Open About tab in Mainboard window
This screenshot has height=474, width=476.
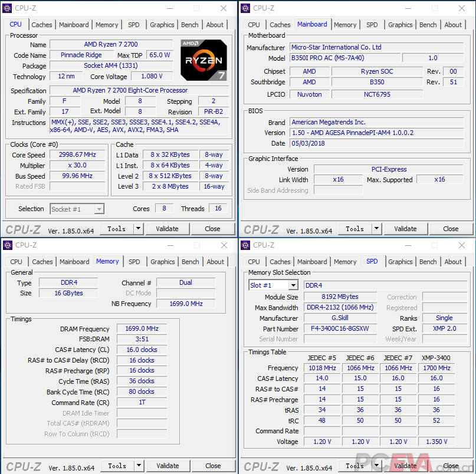point(453,25)
